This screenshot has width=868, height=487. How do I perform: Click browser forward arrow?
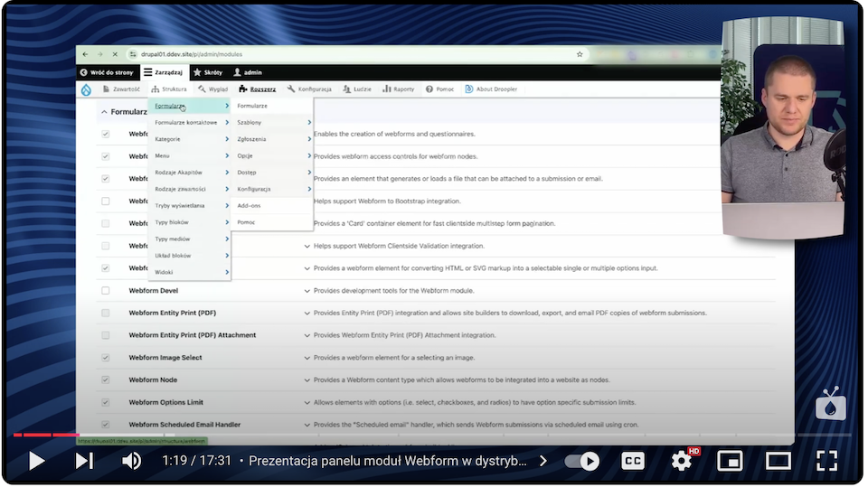[100, 54]
